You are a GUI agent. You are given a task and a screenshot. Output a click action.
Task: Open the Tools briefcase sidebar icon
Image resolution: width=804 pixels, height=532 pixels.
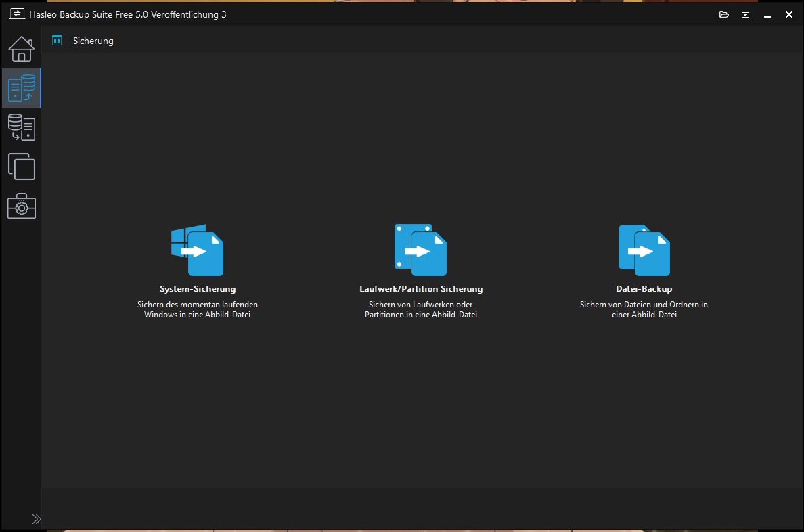coord(22,206)
